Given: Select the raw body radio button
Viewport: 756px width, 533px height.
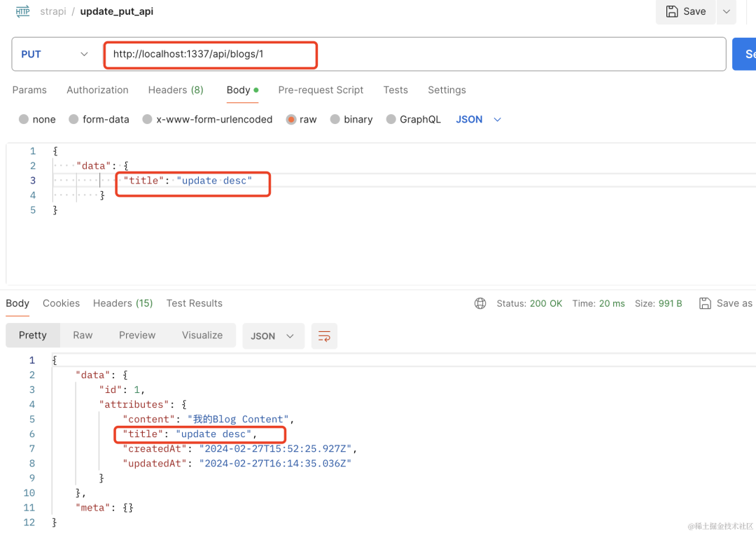Looking at the screenshot, I should (290, 119).
